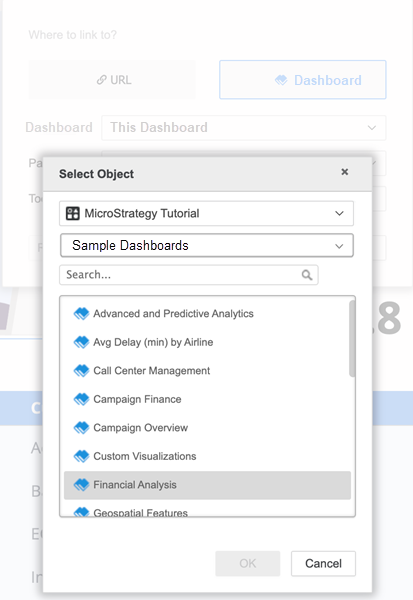
Task: Click the Financial Analysis dashboard icon
Action: click(x=81, y=485)
